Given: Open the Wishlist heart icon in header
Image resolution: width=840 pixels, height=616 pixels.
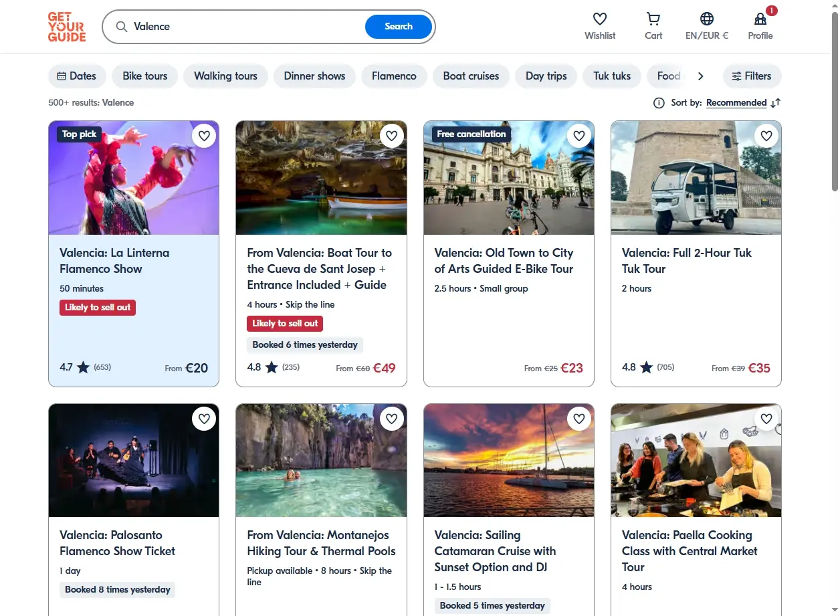Looking at the screenshot, I should (600, 19).
